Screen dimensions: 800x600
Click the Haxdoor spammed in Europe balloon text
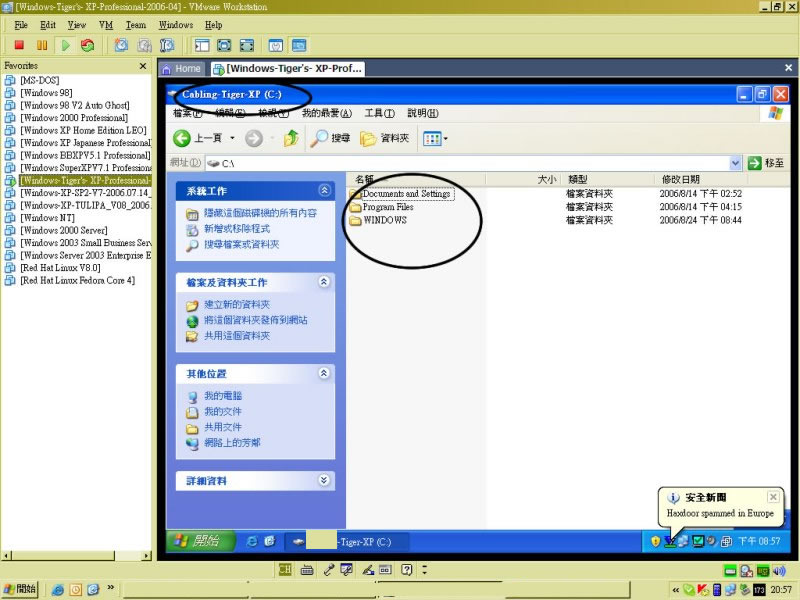click(x=720, y=513)
